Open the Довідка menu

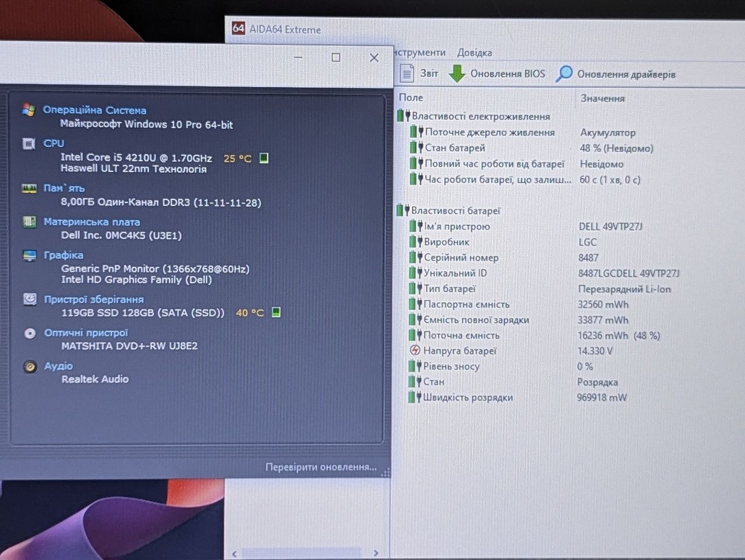point(474,52)
